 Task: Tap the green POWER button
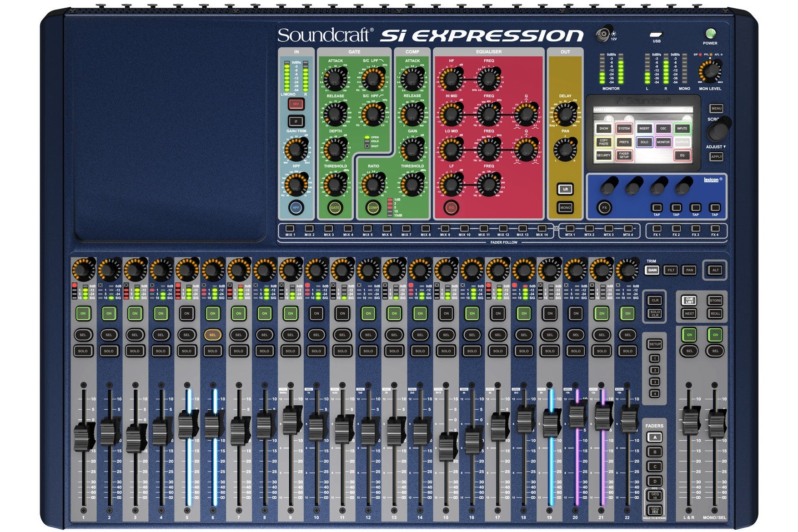710,34
